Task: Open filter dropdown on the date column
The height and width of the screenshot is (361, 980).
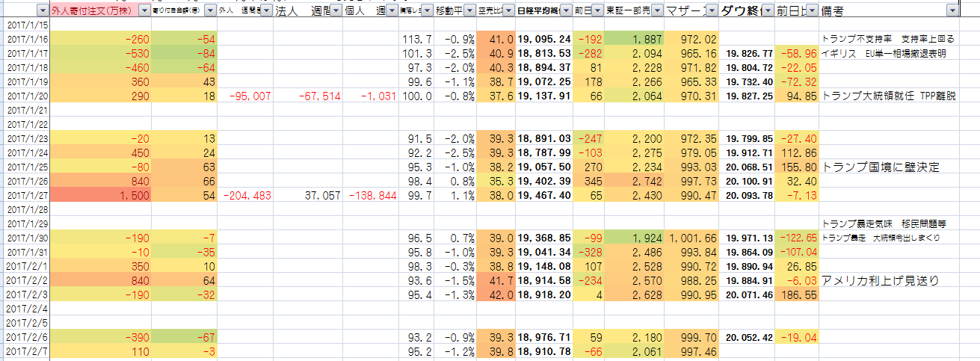Action: click(40, 11)
